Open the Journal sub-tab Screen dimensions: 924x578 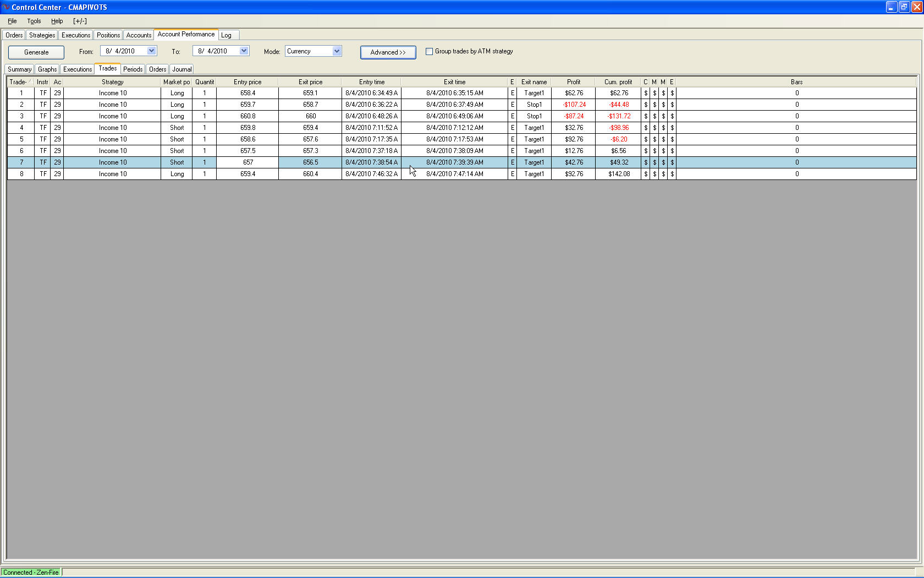coord(182,69)
